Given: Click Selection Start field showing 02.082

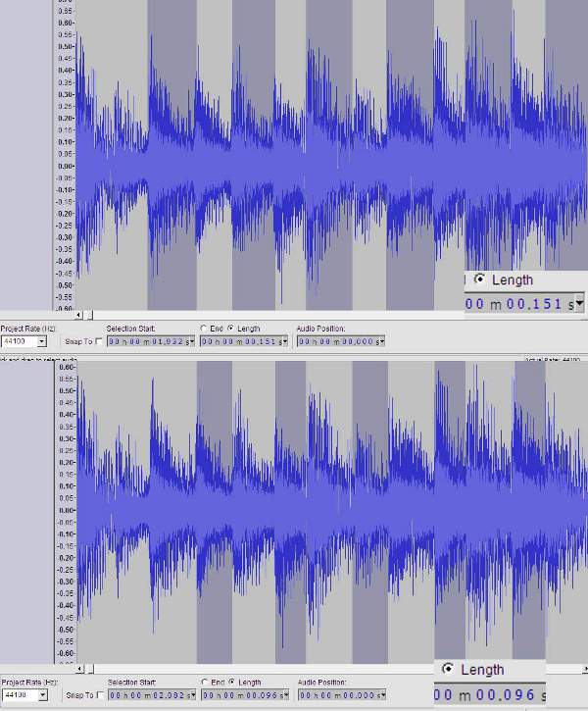Looking at the screenshot, I should coord(152,694).
